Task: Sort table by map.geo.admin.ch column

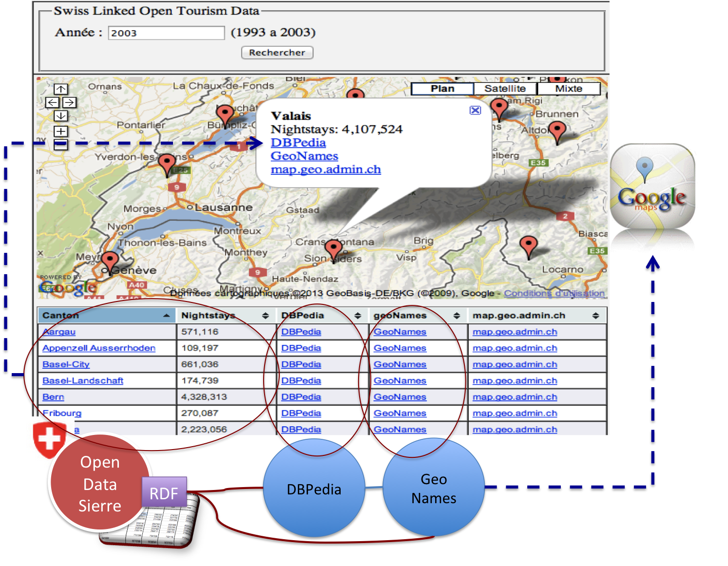Action: coord(536,316)
